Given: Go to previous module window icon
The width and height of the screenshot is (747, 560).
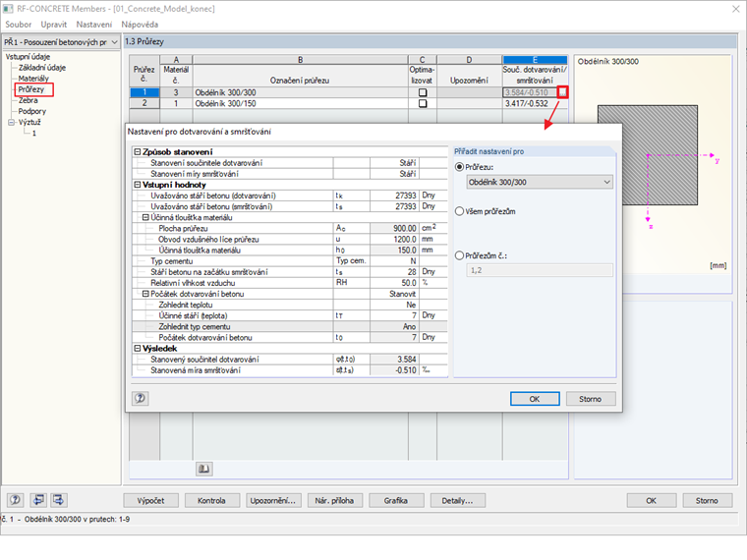Looking at the screenshot, I should (x=38, y=500).
